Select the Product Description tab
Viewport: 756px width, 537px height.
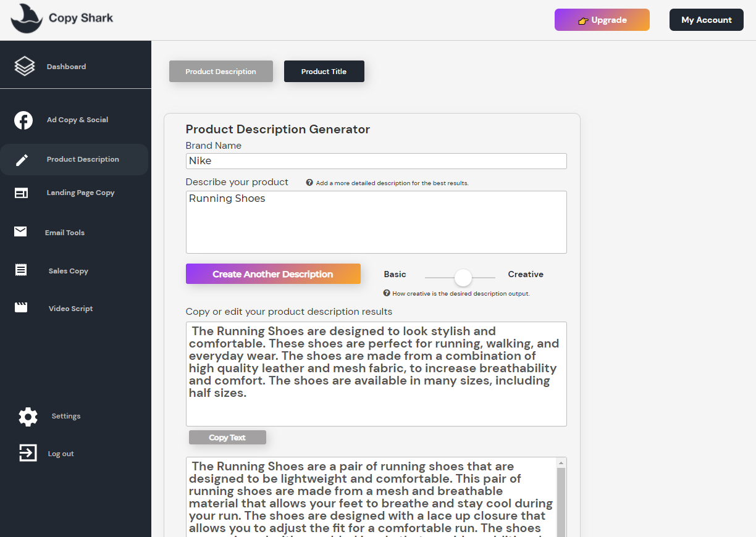click(220, 71)
